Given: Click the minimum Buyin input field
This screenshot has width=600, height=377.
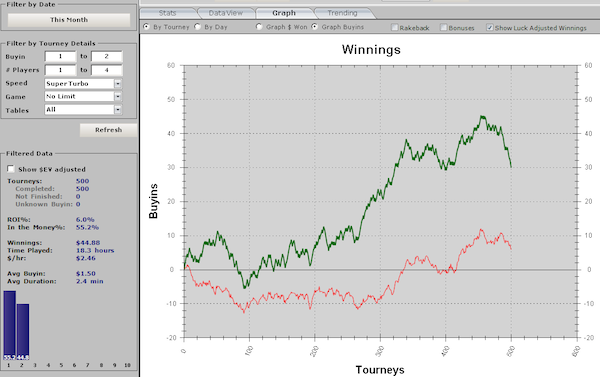Looking at the screenshot, I should pyautogui.click(x=60, y=57).
